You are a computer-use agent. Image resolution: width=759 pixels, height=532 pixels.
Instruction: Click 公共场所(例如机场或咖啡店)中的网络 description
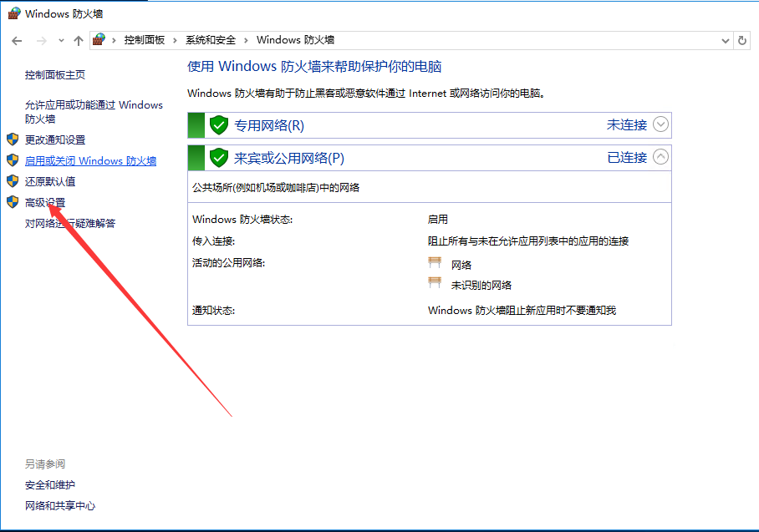click(276, 188)
